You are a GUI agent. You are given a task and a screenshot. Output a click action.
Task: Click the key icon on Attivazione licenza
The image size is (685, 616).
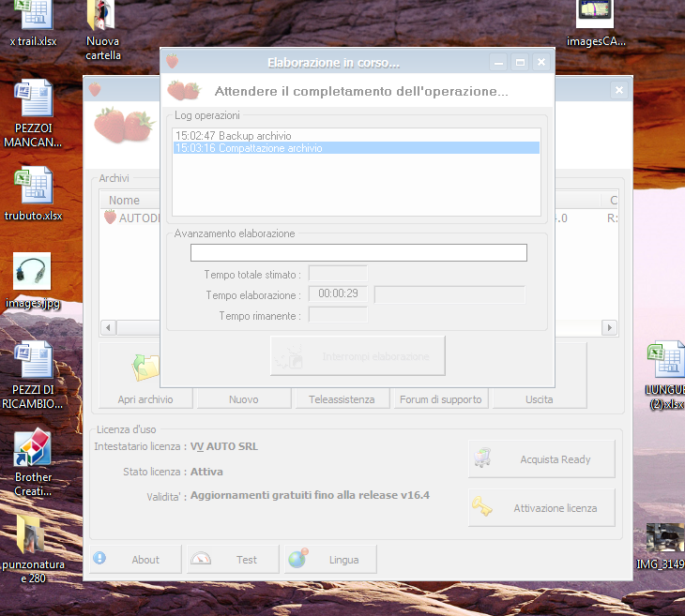click(482, 507)
